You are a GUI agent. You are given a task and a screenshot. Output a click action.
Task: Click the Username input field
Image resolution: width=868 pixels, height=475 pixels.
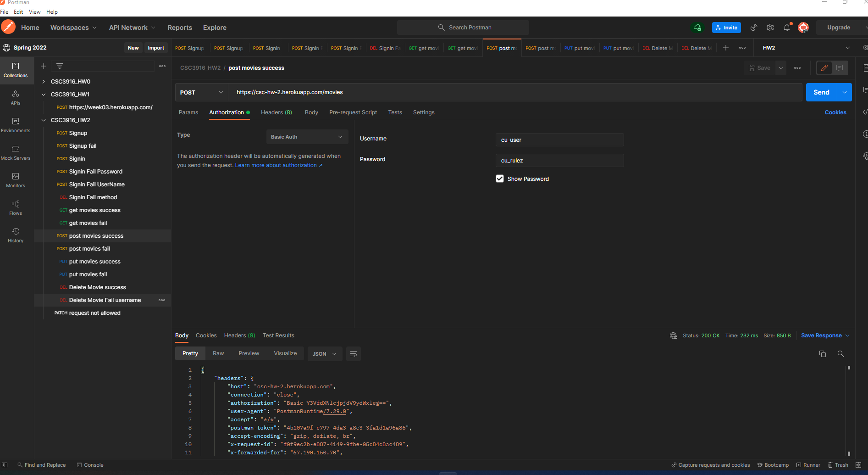tap(559, 140)
